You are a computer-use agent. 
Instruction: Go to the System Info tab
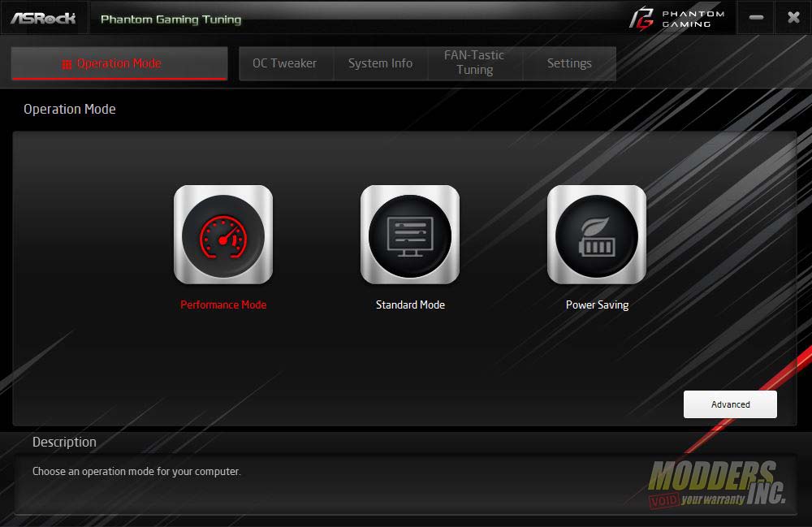[381, 63]
